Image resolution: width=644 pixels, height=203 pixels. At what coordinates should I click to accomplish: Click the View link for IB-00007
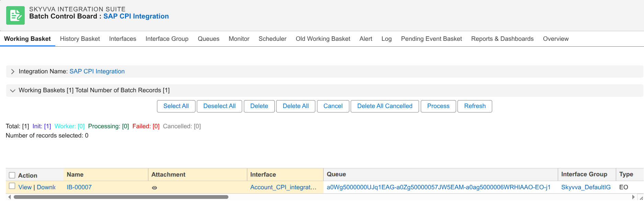[x=25, y=187]
